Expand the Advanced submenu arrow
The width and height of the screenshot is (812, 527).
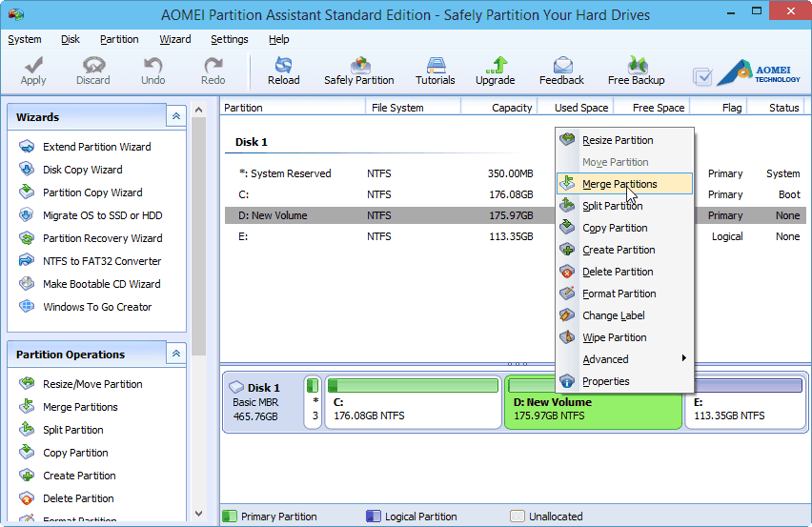[684, 357]
